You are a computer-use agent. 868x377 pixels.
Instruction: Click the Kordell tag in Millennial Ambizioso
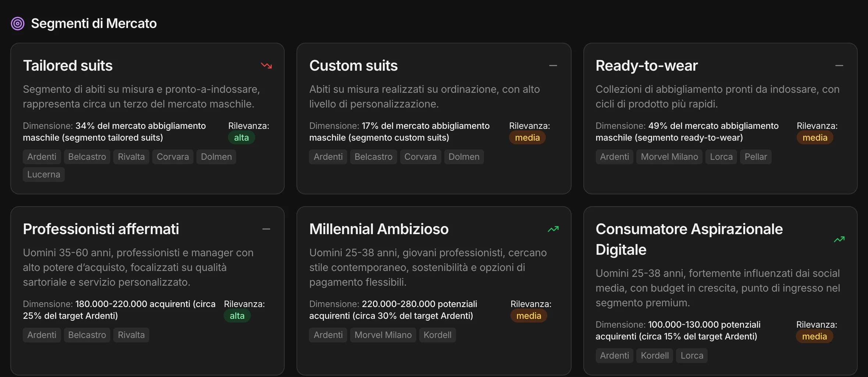[x=438, y=335]
